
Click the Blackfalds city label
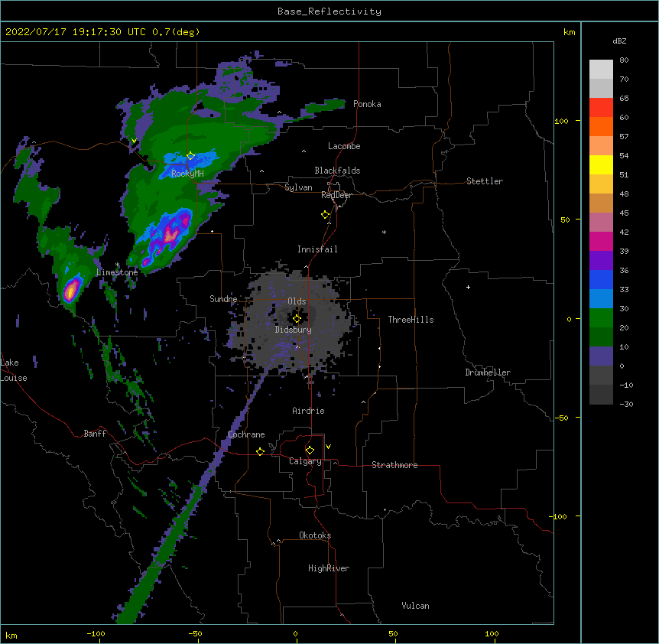click(337, 171)
